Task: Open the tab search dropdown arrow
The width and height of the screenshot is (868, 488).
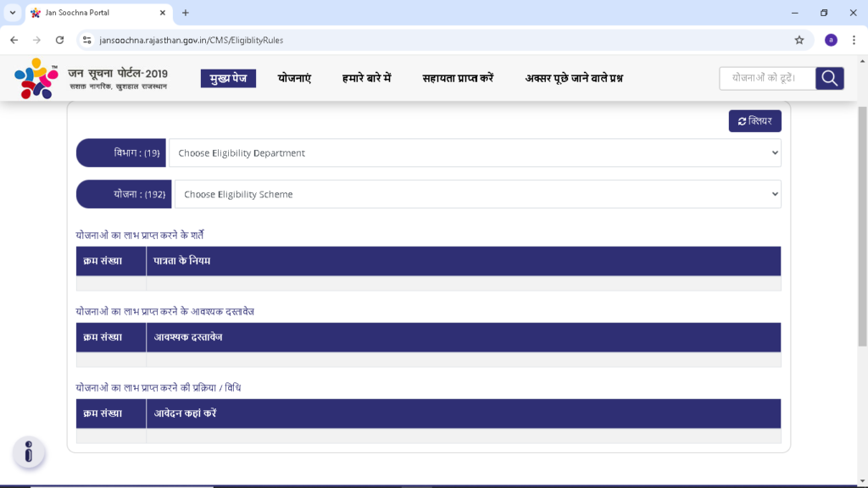Action: (12, 13)
